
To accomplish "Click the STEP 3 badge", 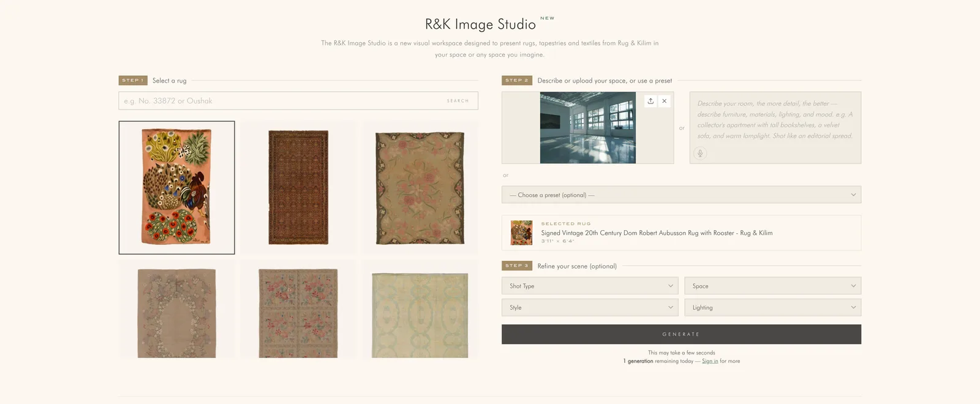I will pos(517,266).
